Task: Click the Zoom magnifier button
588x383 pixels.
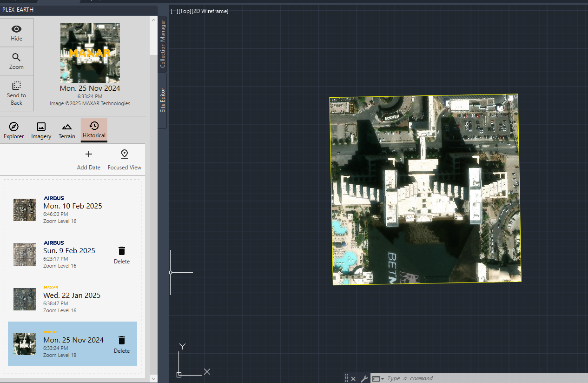Action: click(16, 61)
